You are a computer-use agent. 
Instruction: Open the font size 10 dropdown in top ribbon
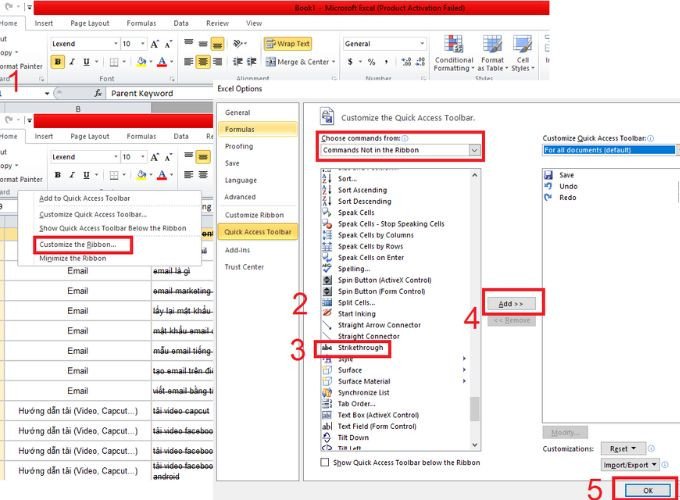click(x=143, y=44)
